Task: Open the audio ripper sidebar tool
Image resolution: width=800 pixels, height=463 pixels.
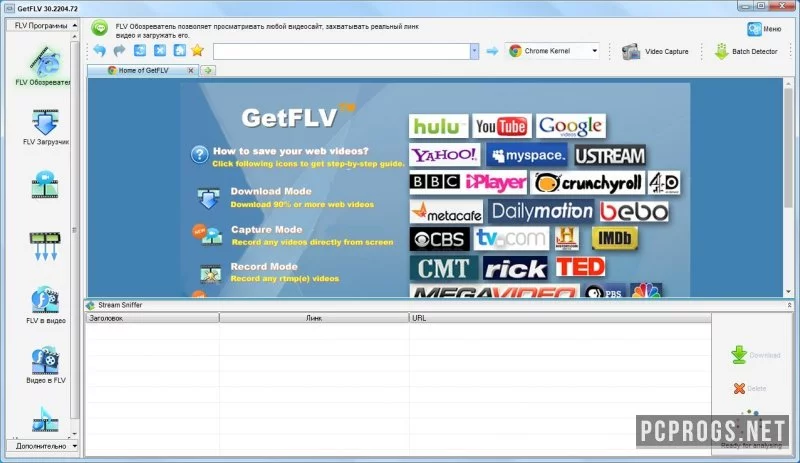Action: click(45, 420)
